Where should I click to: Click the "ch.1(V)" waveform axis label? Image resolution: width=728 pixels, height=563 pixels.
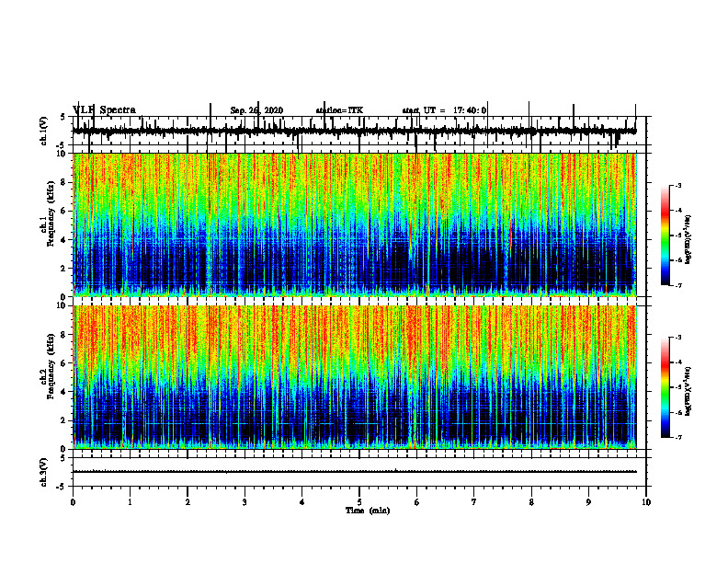point(43,131)
